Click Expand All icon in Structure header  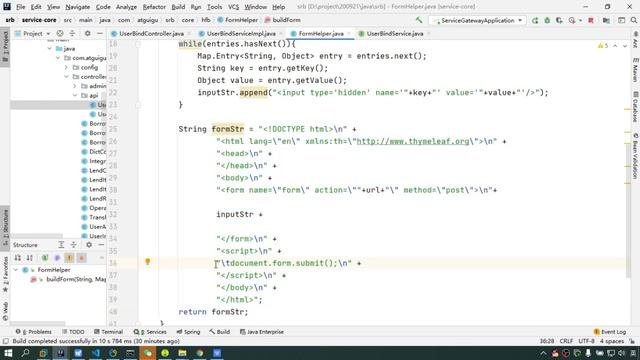click(61, 245)
